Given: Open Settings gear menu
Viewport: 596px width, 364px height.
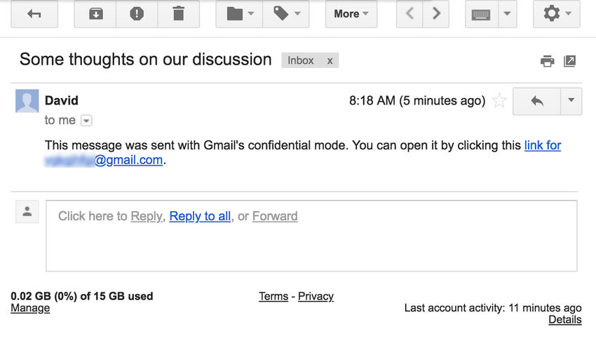Looking at the screenshot, I should tap(557, 14).
